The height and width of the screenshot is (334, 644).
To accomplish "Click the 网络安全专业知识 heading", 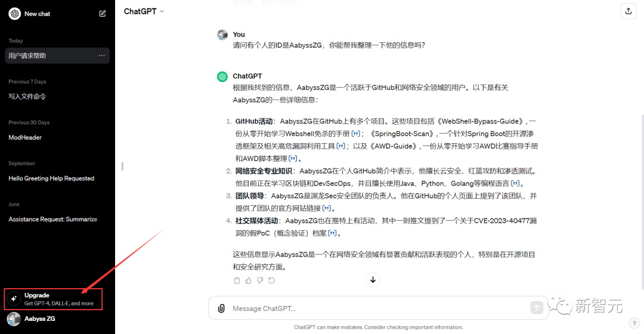I will (x=264, y=171).
